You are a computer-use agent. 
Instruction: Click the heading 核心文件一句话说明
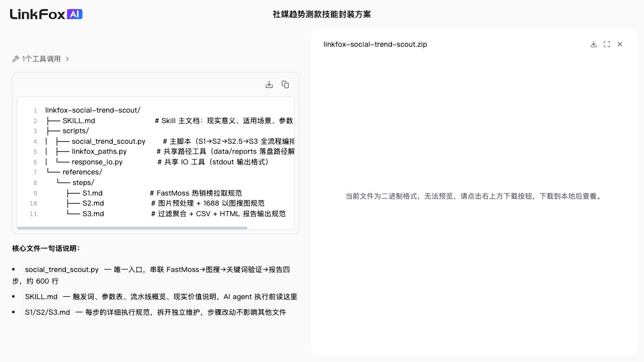[x=46, y=248]
